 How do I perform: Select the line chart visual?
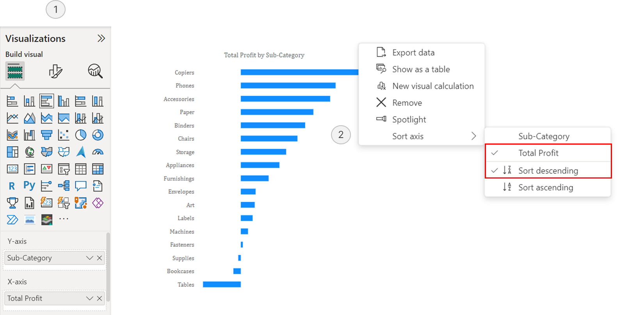click(x=12, y=118)
